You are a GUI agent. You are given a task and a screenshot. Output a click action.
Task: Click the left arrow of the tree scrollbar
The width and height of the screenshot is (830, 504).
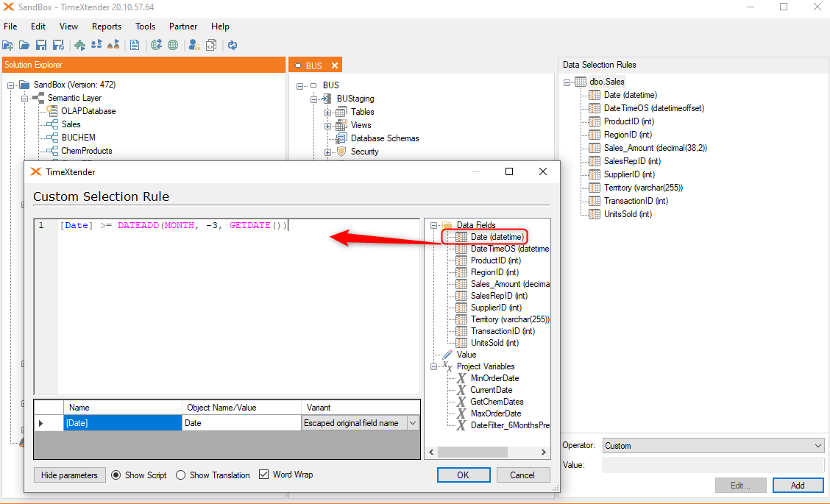click(431, 452)
